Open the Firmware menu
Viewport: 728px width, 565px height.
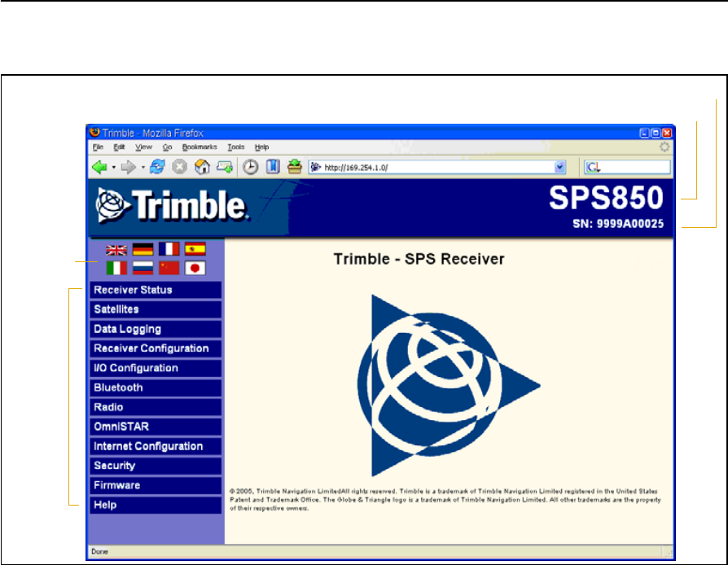(156, 485)
